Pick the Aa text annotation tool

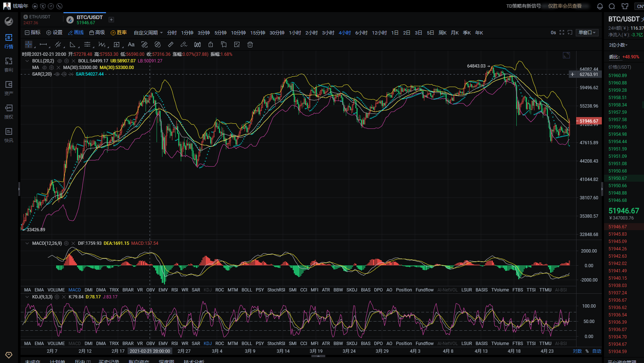click(131, 44)
